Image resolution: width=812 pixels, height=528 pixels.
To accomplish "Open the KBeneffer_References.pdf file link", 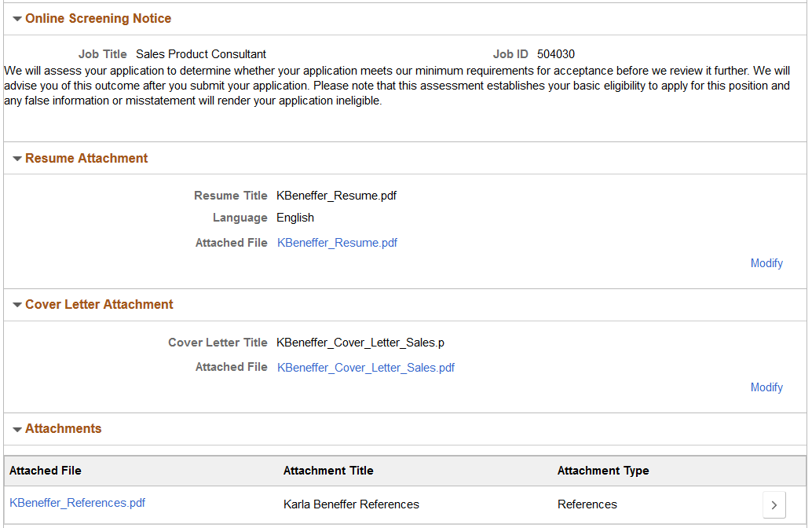I will (x=77, y=503).
